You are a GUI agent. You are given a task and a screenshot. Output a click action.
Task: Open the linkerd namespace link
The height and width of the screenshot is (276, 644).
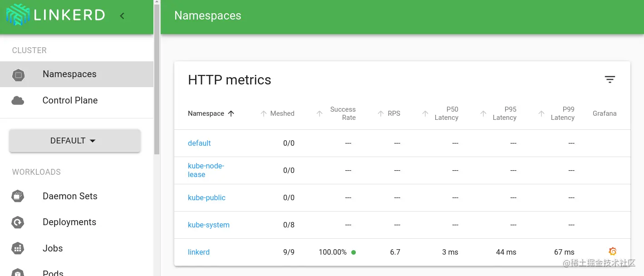199,252
